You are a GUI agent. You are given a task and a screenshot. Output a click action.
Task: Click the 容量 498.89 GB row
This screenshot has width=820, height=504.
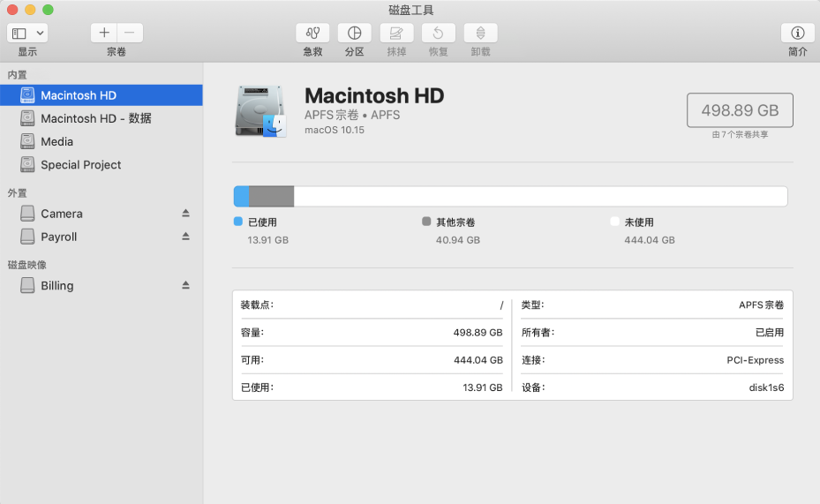coord(372,333)
